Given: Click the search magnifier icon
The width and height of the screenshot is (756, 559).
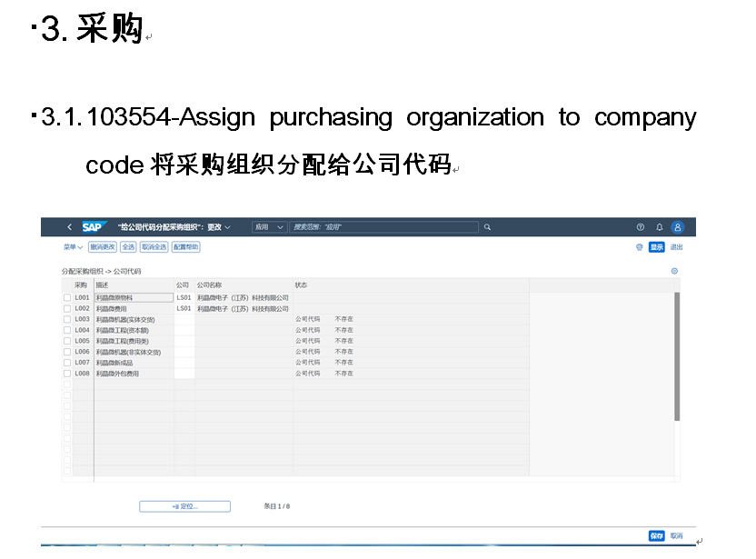Looking at the screenshot, I should click(487, 227).
